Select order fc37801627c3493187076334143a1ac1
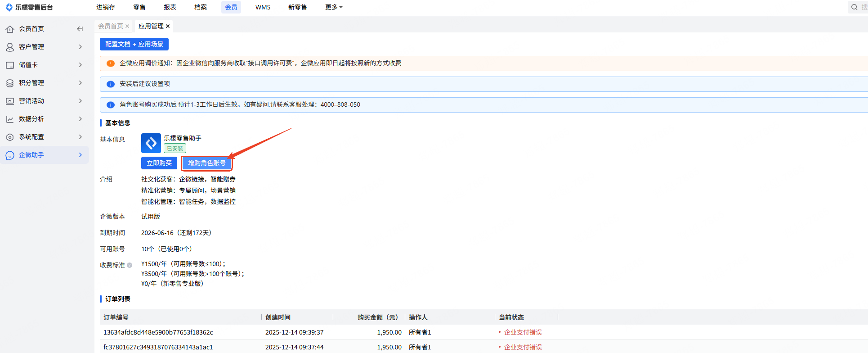Viewport: 868px width, 353px height. tap(158, 347)
